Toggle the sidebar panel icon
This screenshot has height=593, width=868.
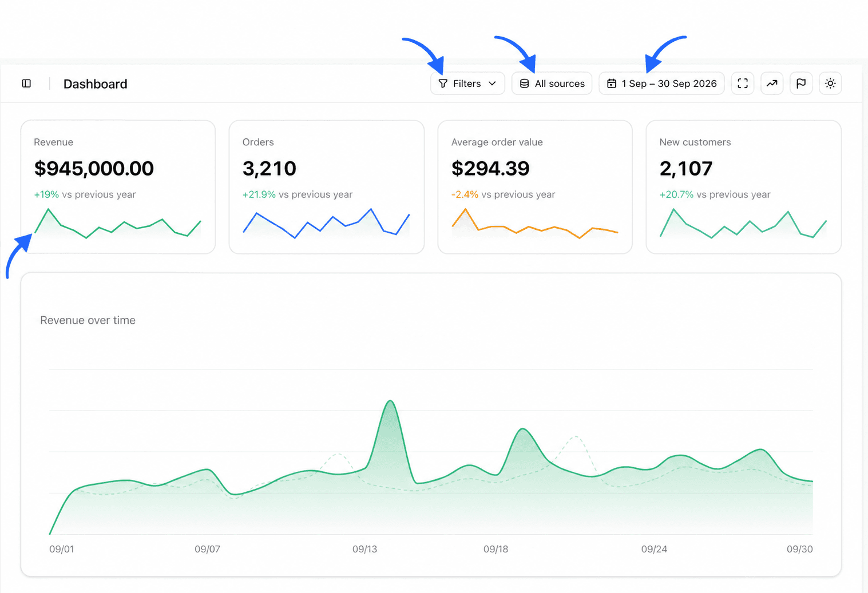[x=26, y=83]
